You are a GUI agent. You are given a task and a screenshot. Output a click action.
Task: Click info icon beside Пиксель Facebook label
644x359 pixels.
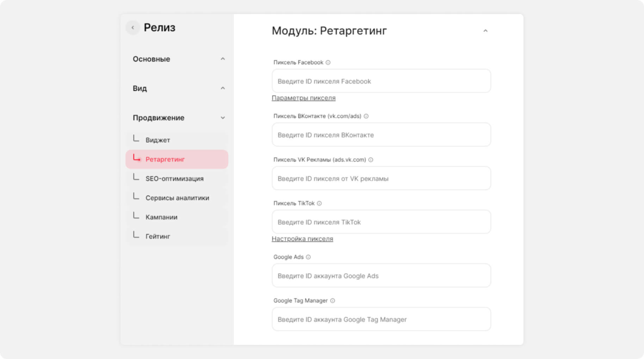pyautogui.click(x=328, y=62)
